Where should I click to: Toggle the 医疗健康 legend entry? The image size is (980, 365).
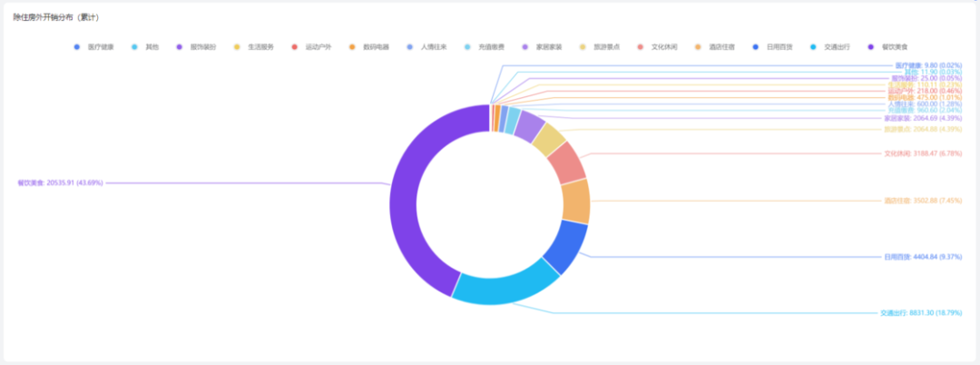[93, 47]
